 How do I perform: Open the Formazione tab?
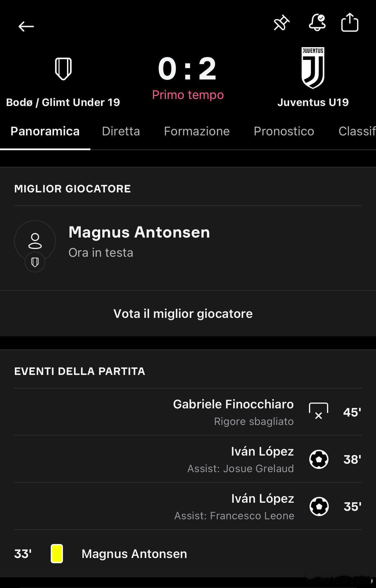[x=197, y=131]
